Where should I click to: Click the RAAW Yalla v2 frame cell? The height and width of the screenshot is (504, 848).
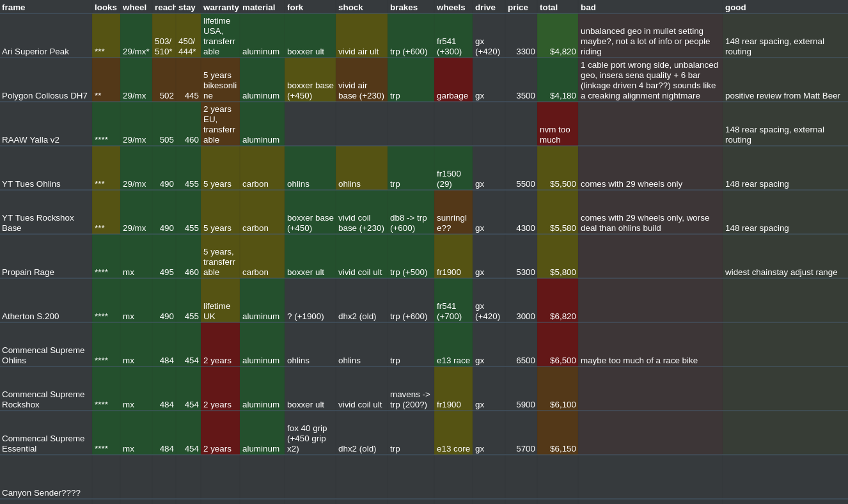click(46, 125)
